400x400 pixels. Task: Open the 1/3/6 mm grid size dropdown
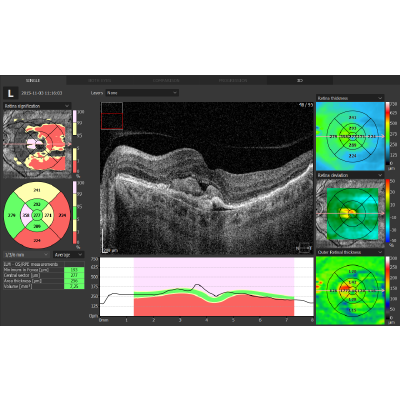pos(26,255)
